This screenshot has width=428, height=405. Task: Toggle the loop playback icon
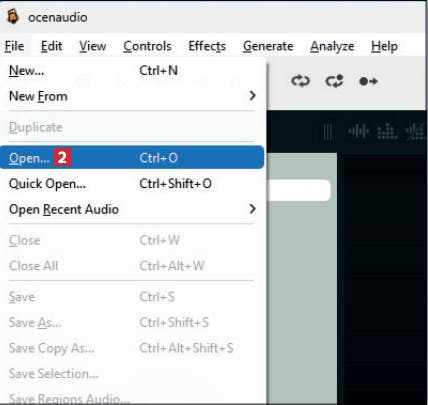tap(300, 81)
